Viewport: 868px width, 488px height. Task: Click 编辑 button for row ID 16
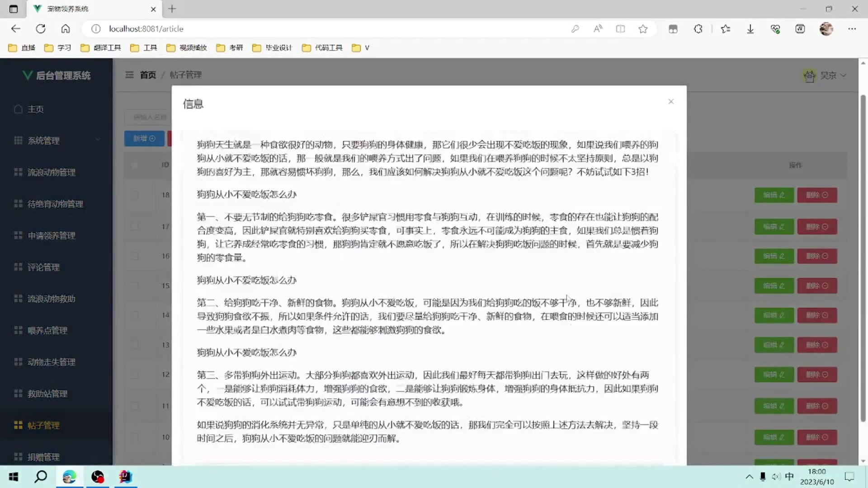[774, 256]
